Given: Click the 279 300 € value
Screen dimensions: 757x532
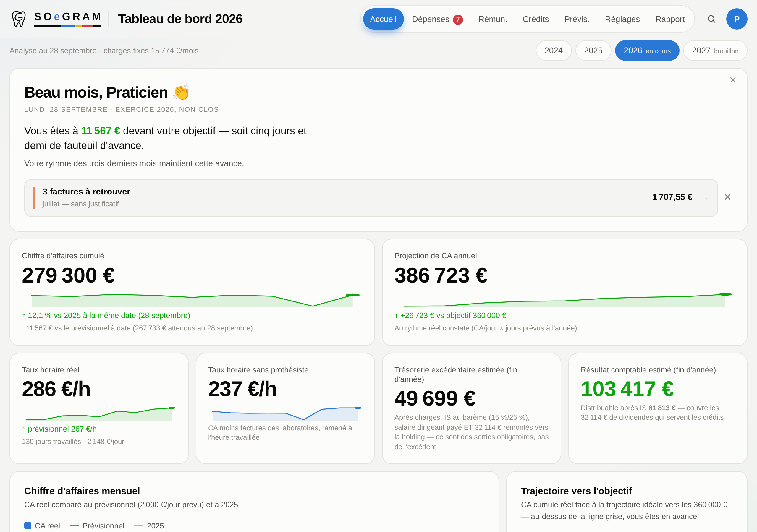Looking at the screenshot, I should pyautogui.click(x=68, y=275).
